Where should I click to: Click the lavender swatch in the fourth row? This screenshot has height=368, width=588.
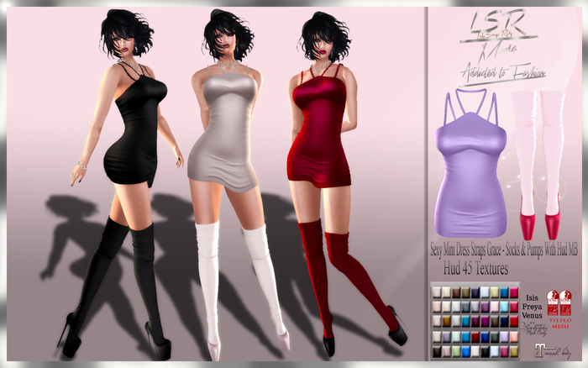coord(504,337)
